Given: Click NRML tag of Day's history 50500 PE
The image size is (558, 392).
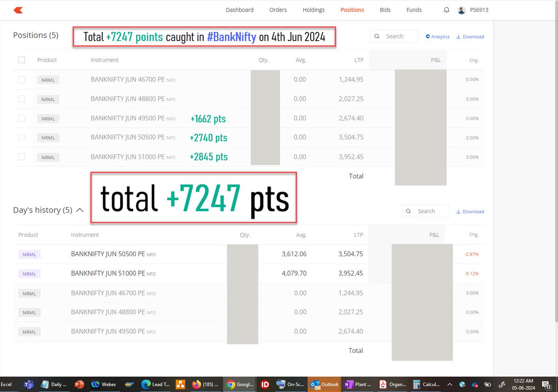Looking at the screenshot, I should pos(29,254).
